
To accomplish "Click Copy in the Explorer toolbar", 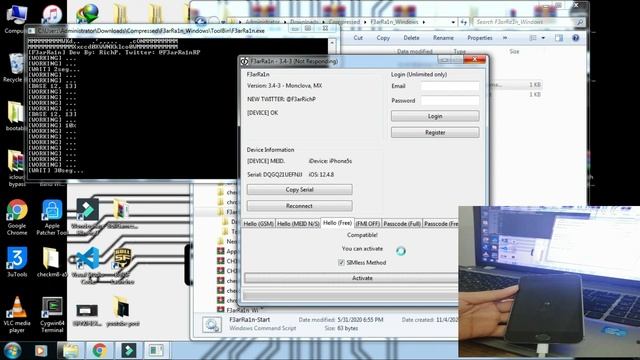I will point(383,38).
